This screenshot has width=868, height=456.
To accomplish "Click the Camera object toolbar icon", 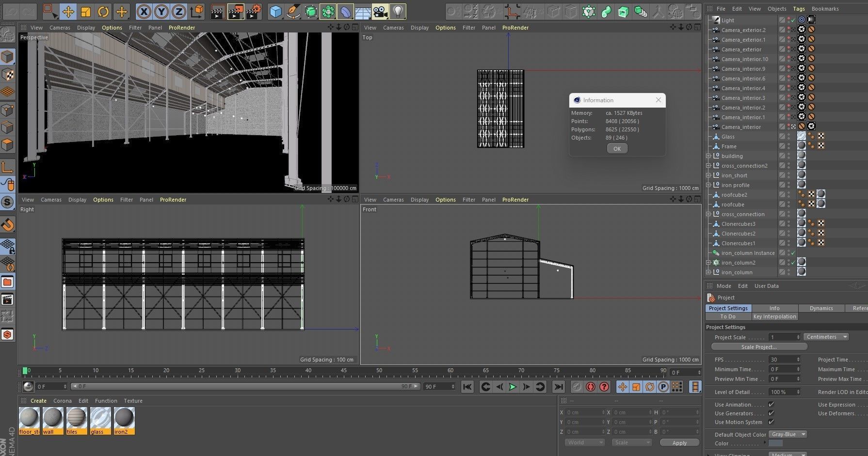I will point(380,12).
